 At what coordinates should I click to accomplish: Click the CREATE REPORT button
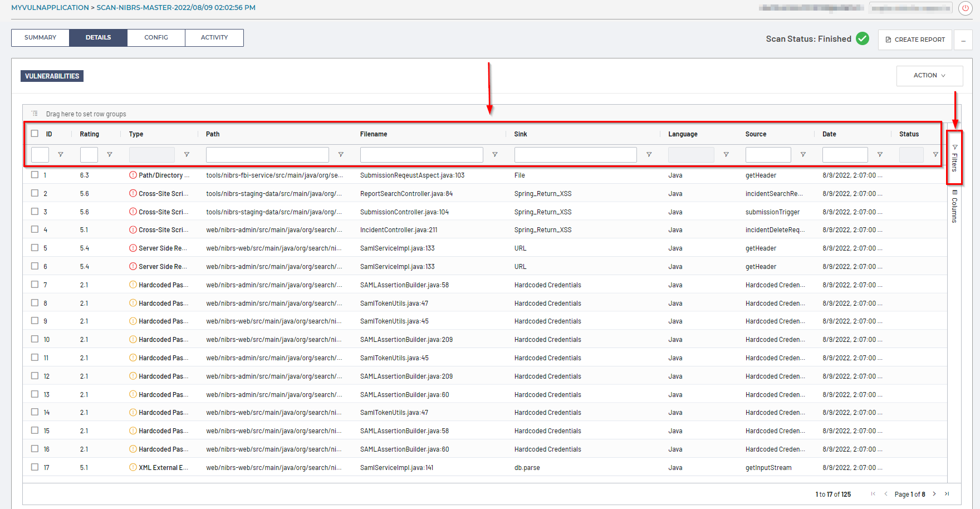tap(915, 40)
